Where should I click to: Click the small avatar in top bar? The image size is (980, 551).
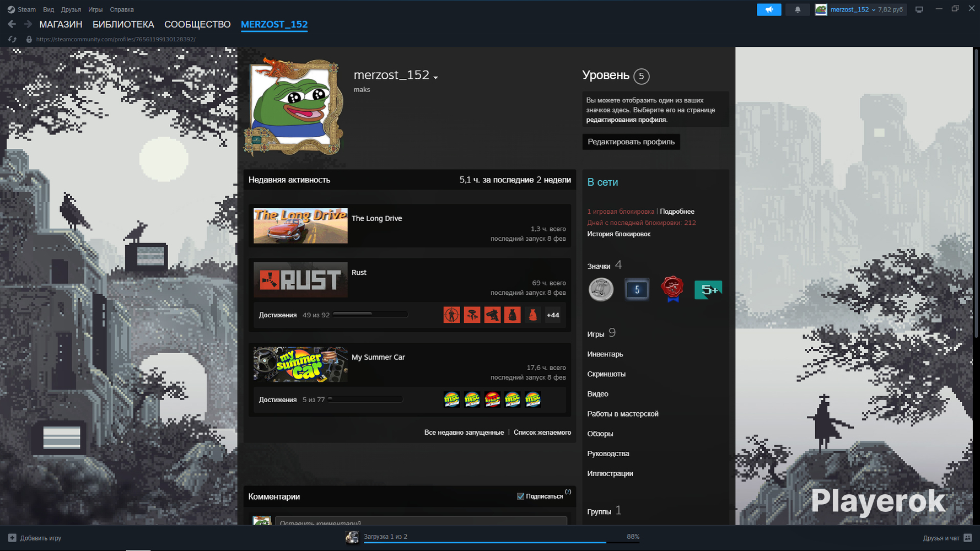821,9
